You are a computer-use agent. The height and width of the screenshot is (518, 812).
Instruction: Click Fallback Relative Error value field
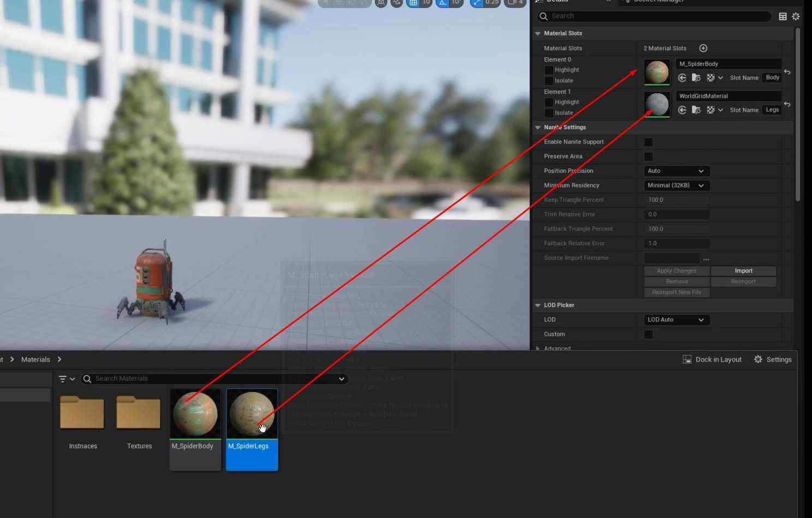click(x=677, y=244)
